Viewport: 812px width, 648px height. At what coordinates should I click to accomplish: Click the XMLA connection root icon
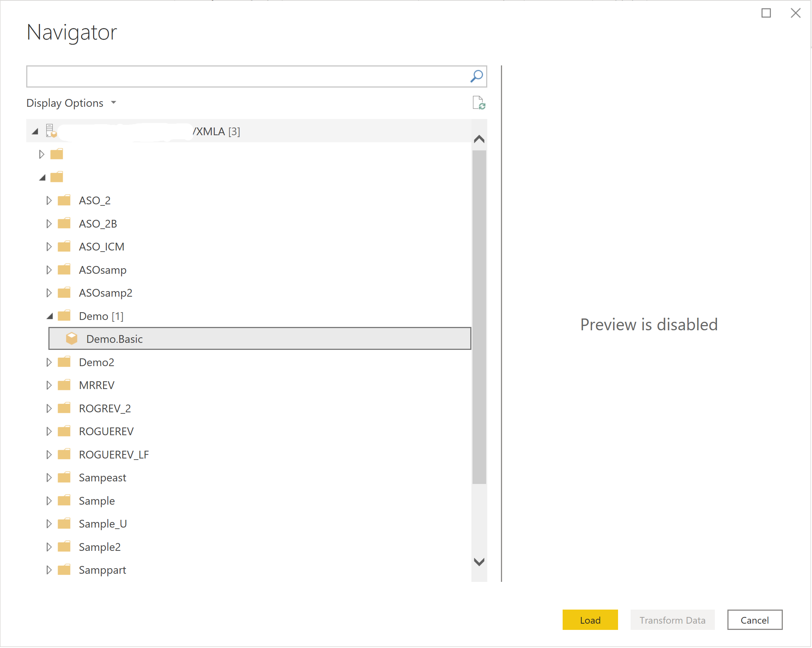coord(52,130)
